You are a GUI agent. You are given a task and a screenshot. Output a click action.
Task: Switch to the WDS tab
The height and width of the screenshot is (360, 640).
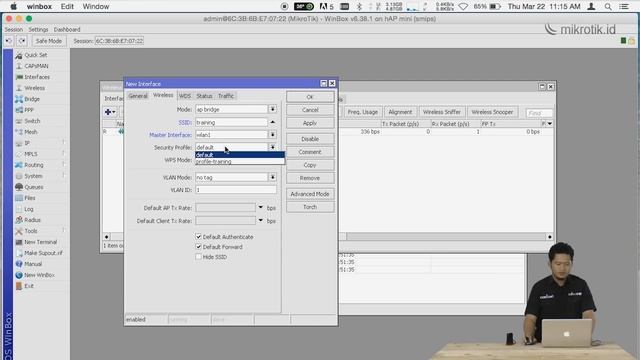[x=185, y=96]
